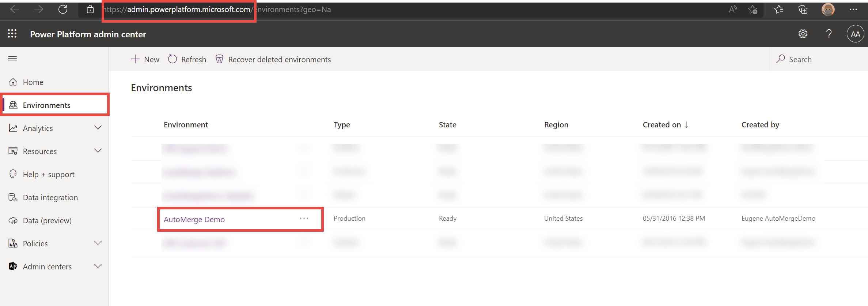Click the Analytics label in sidebar

pyautogui.click(x=38, y=128)
